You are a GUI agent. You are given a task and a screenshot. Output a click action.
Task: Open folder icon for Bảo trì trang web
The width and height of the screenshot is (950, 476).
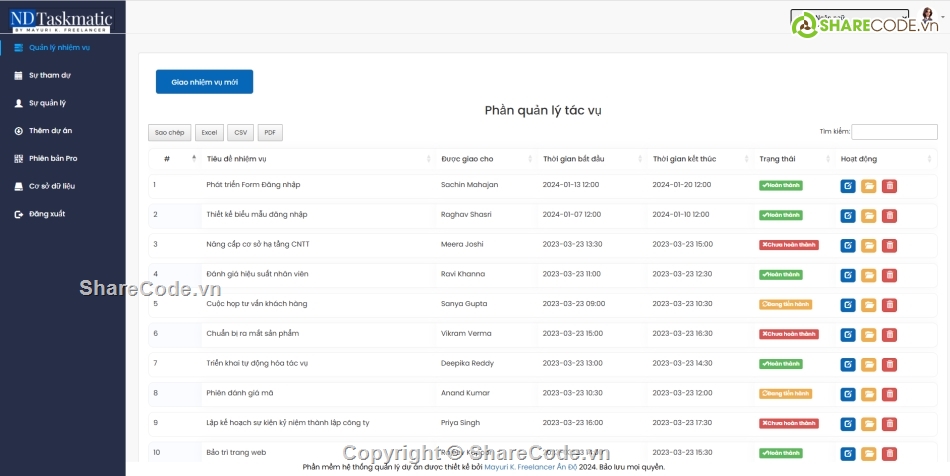pyautogui.click(x=869, y=454)
